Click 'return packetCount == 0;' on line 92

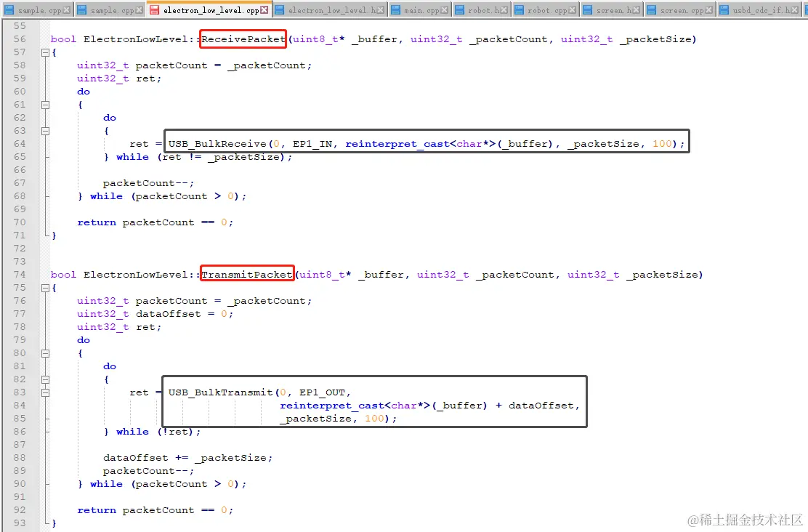pos(155,510)
